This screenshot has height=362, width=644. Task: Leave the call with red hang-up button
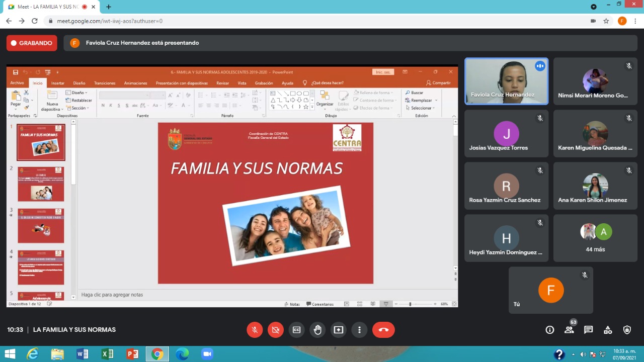[383, 330]
